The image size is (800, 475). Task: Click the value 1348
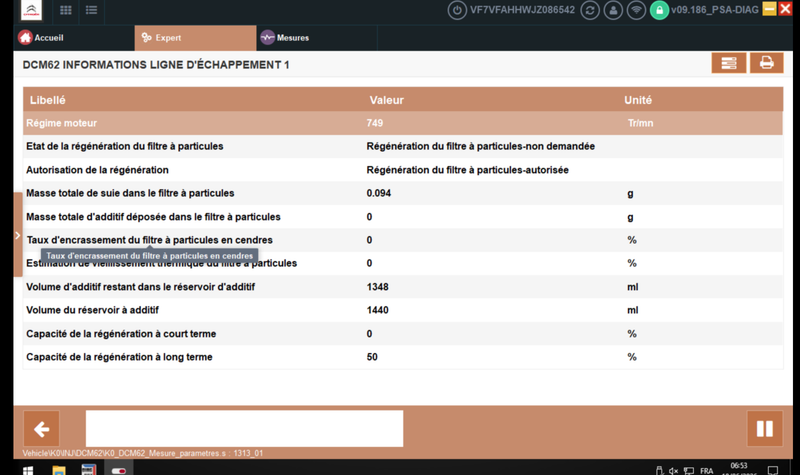point(378,287)
